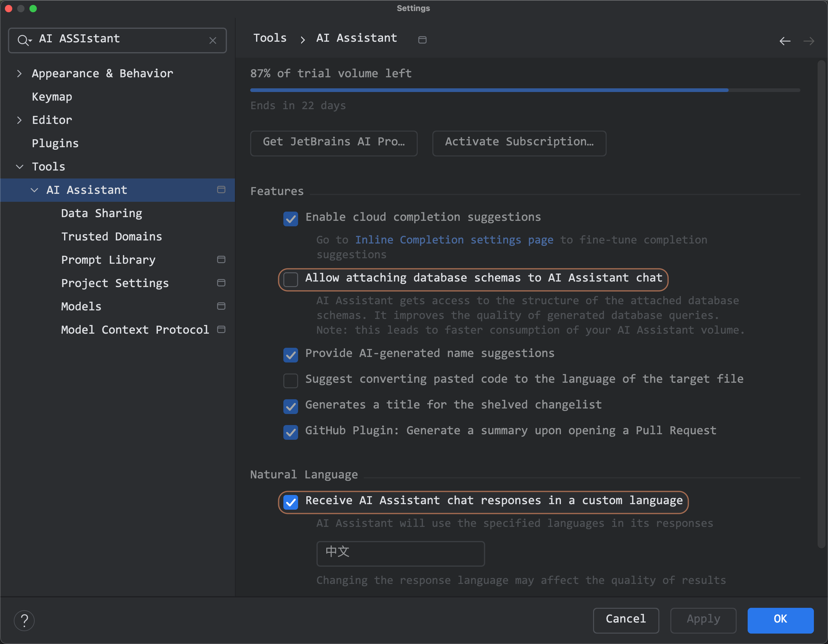
Task: Clear the settings search field
Action: click(213, 40)
